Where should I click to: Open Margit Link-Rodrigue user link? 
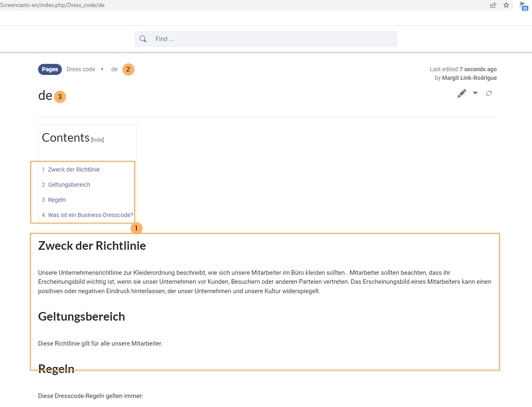pos(469,78)
